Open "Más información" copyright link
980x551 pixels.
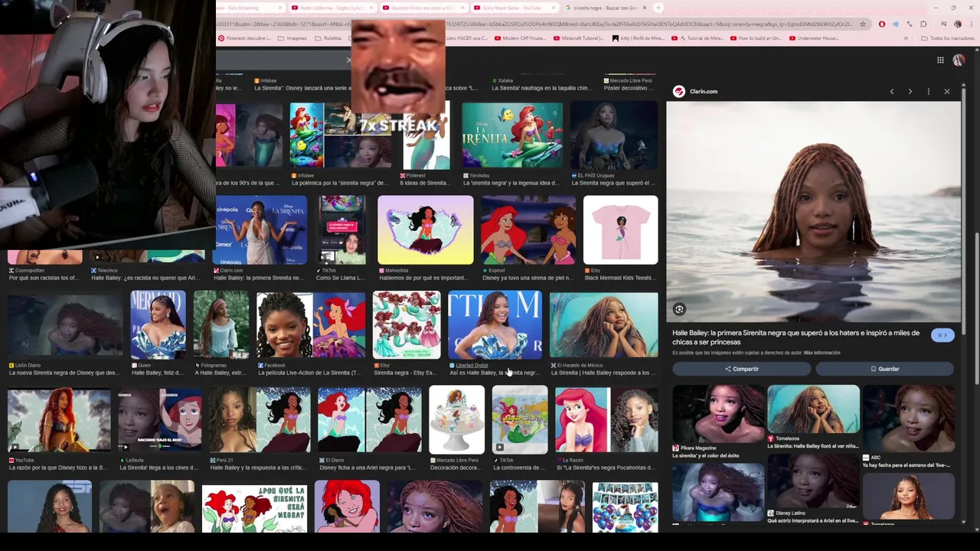(x=822, y=353)
